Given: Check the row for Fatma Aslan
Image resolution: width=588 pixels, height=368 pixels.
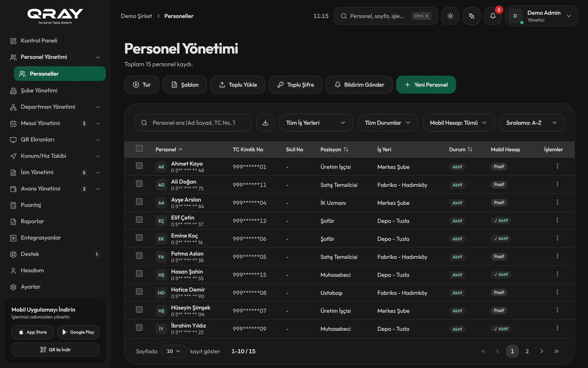Looking at the screenshot, I should click(139, 256).
